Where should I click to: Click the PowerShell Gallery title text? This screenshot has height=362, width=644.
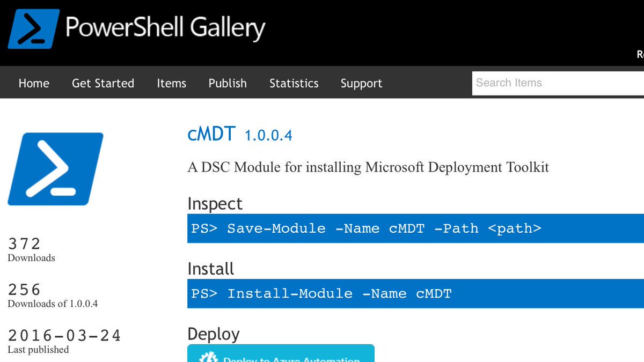[165, 27]
